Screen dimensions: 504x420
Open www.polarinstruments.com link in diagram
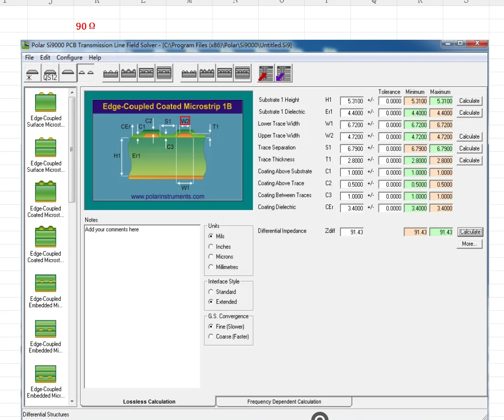[x=167, y=197]
